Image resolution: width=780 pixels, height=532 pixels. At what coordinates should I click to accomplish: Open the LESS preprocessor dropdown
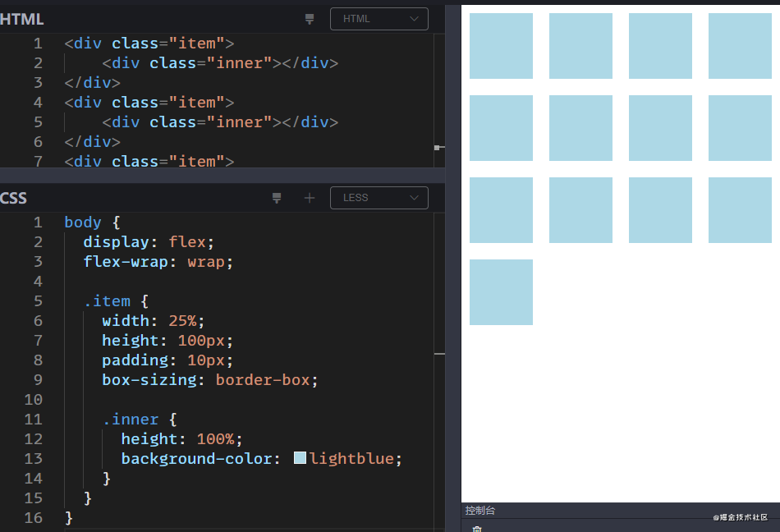click(379, 198)
